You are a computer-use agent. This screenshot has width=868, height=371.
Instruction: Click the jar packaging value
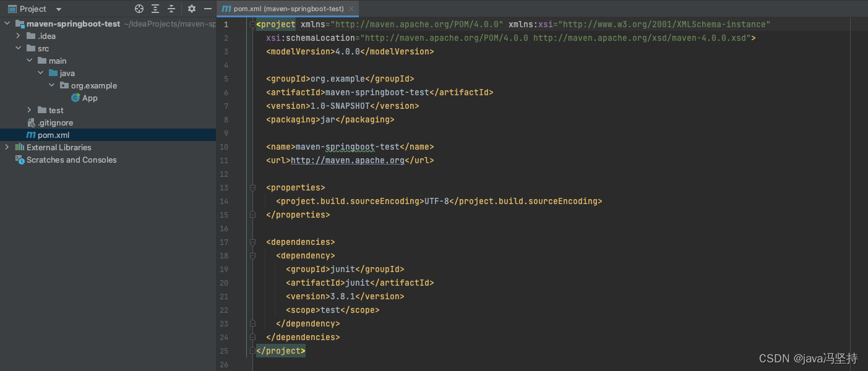click(x=327, y=119)
